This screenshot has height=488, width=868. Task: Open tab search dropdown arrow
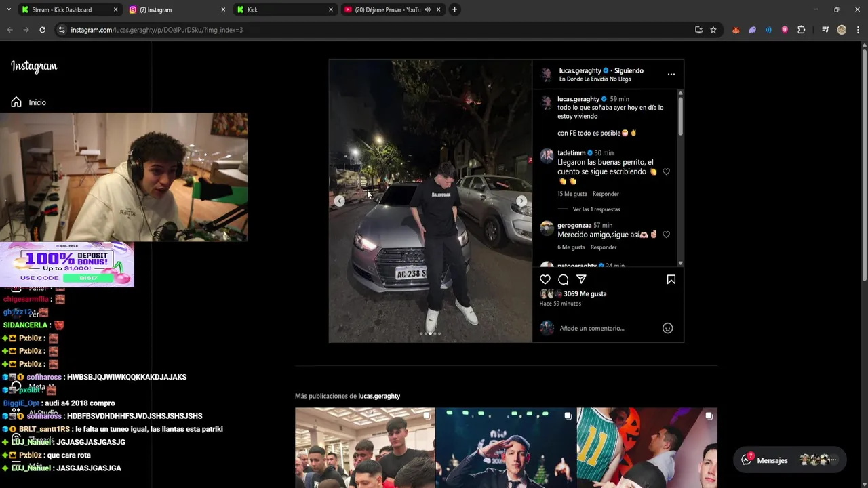tap(9, 9)
